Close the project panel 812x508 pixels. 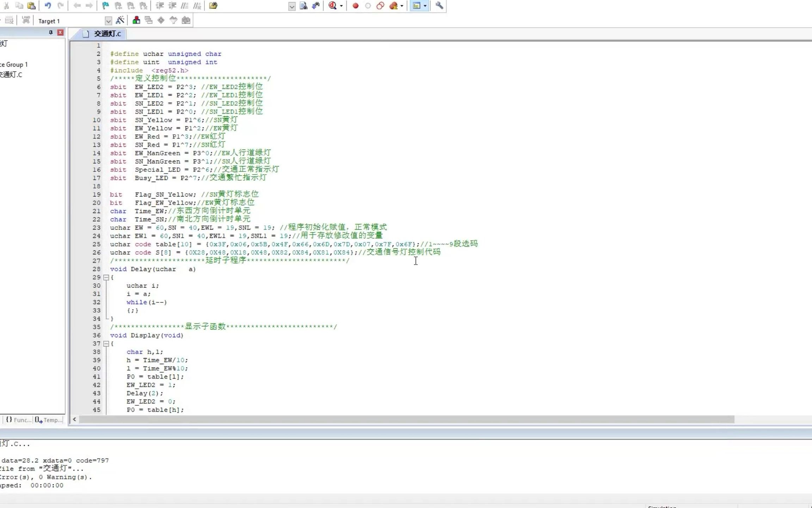60,32
